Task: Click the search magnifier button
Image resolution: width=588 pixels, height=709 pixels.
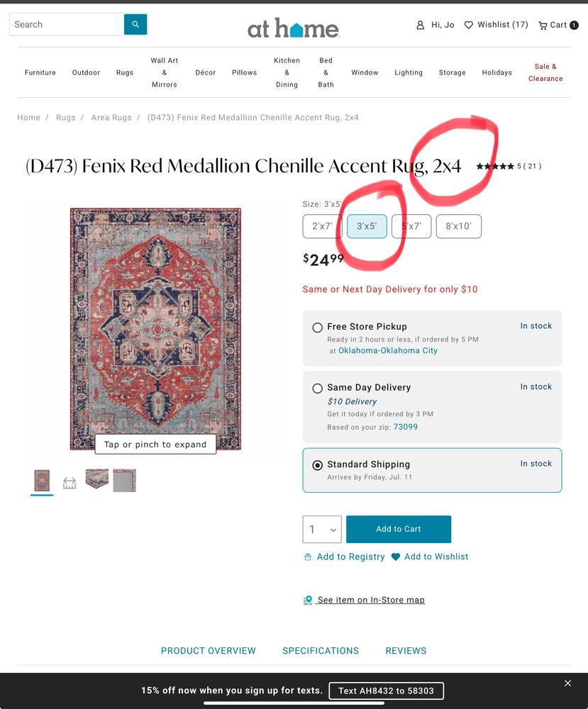Action: point(135,24)
